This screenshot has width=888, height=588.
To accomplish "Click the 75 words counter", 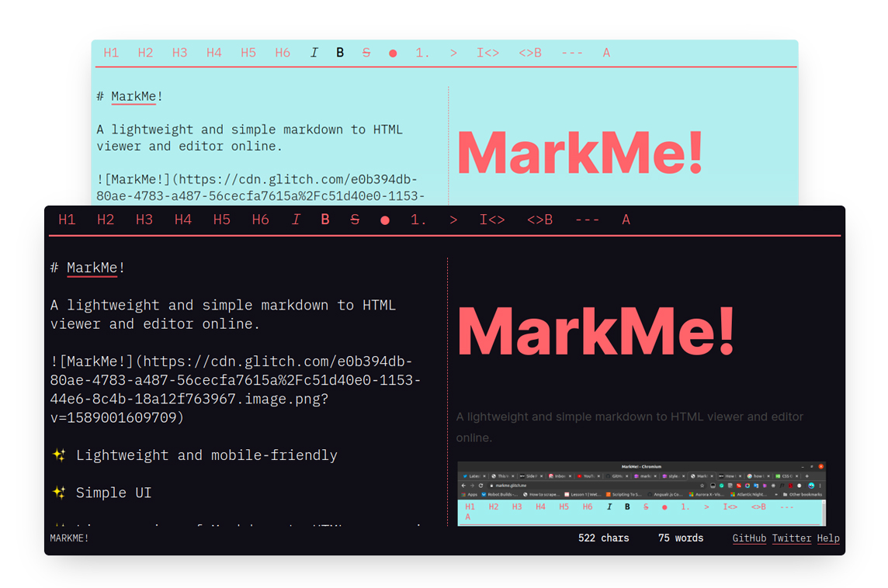I will [x=680, y=538].
